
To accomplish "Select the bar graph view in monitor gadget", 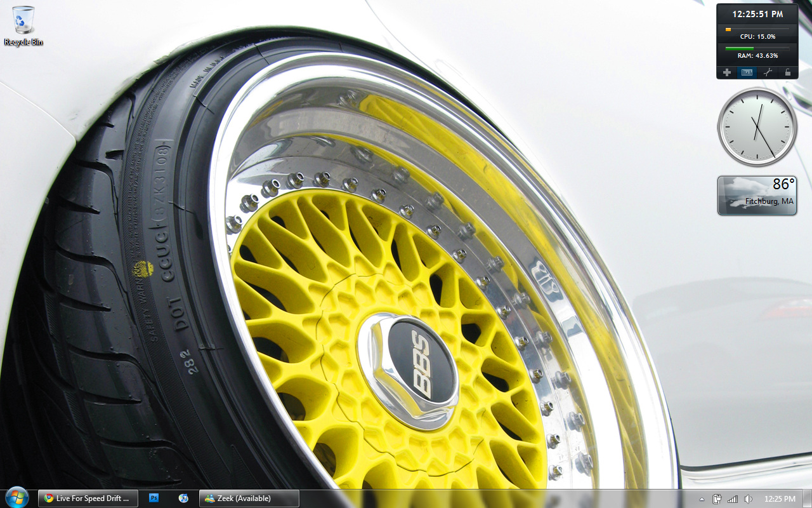I will [747, 72].
